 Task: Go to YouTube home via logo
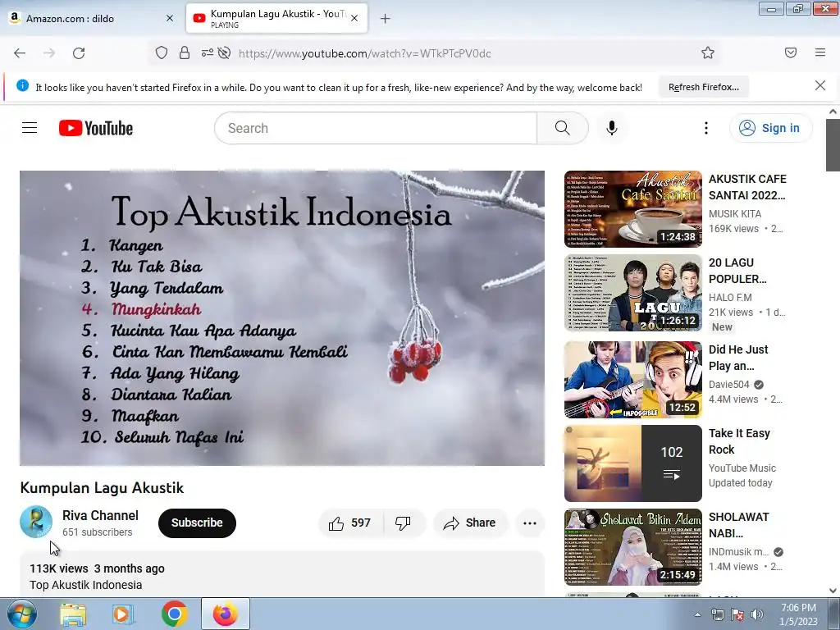(x=96, y=128)
